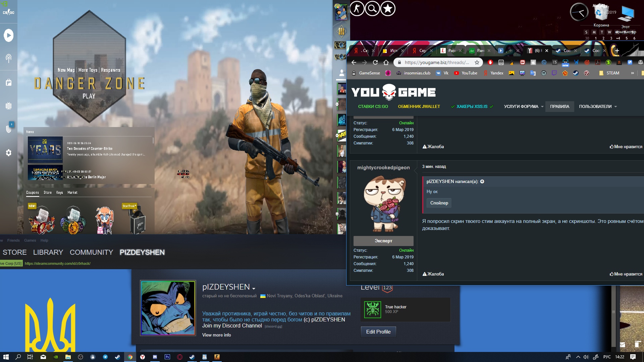Toggle the volume speaker in system tray
The width and height of the screenshot is (644, 362).
pos(586,357)
